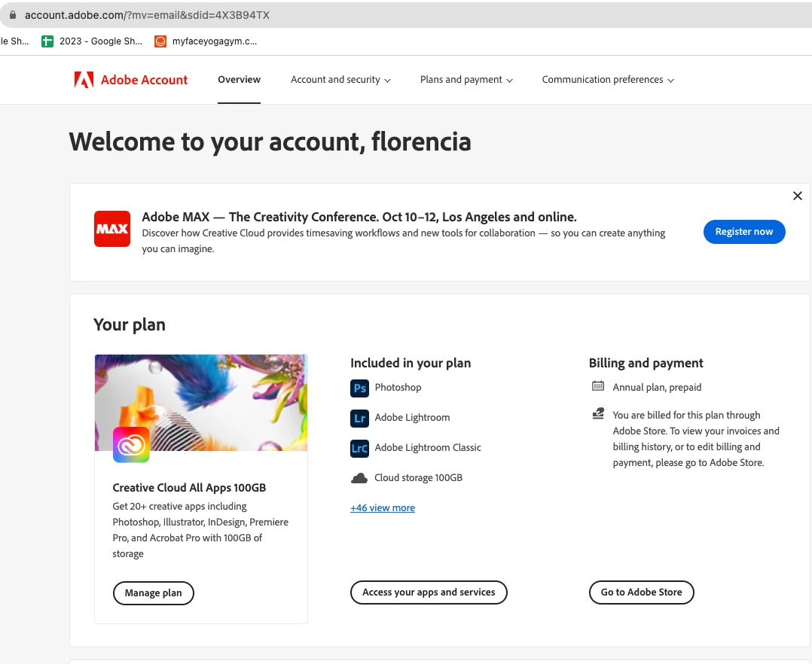Click Go to Adobe Store button
This screenshot has width=812, height=664.
click(x=642, y=592)
